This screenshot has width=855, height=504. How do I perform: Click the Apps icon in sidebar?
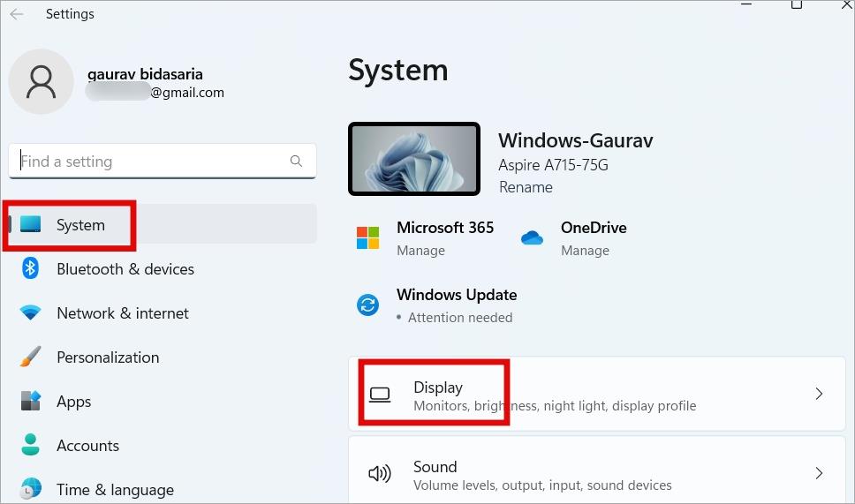31,401
